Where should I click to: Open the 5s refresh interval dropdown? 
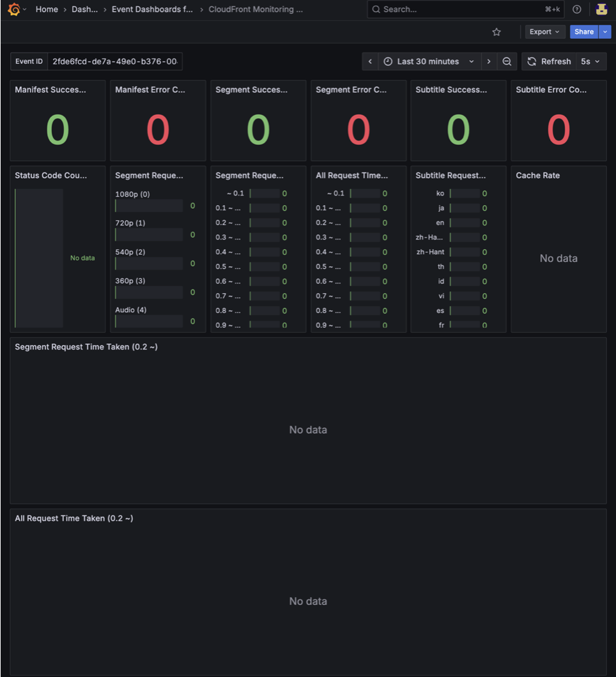point(590,61)
